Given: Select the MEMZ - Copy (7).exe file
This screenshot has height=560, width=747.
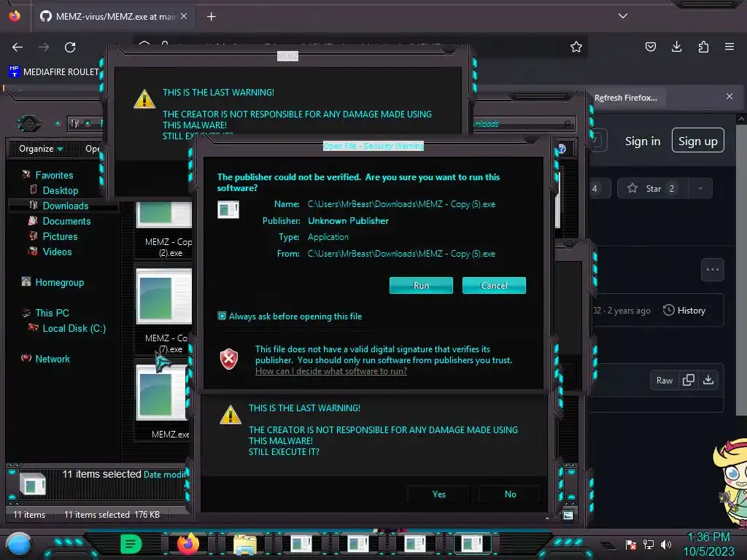Looking at the screenshot, I should [164, 311].
